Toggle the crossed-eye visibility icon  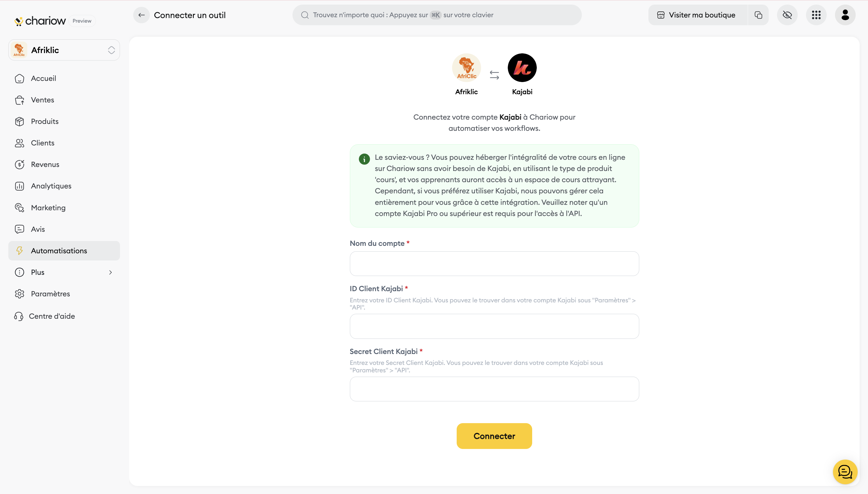point(787,15)
